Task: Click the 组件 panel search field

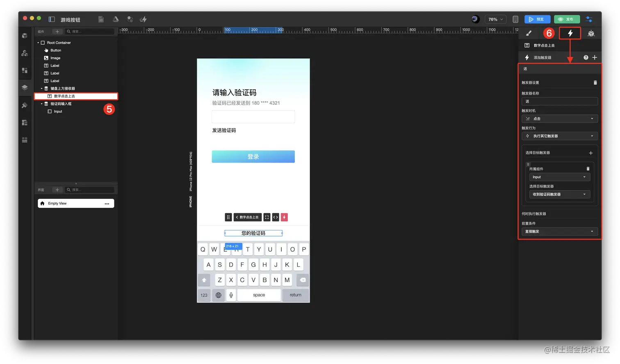Action: [90, 32]
